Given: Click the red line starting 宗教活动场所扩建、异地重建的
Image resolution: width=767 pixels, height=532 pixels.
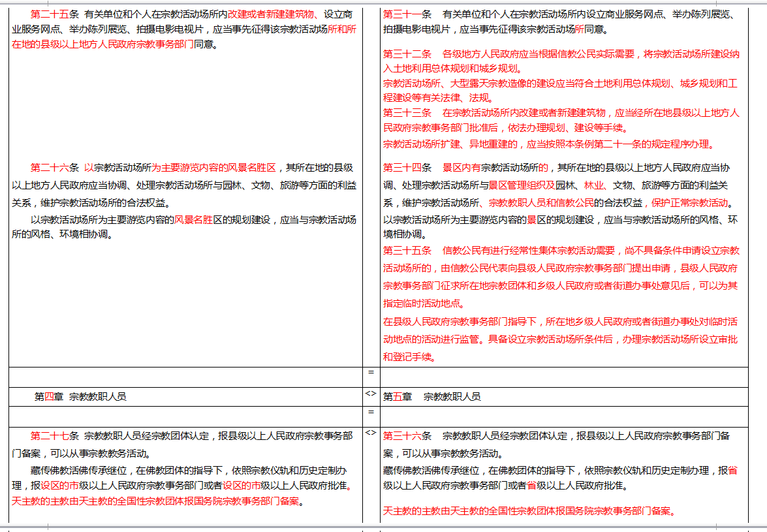Looking at the screenshot, I should tap(548, 144).
